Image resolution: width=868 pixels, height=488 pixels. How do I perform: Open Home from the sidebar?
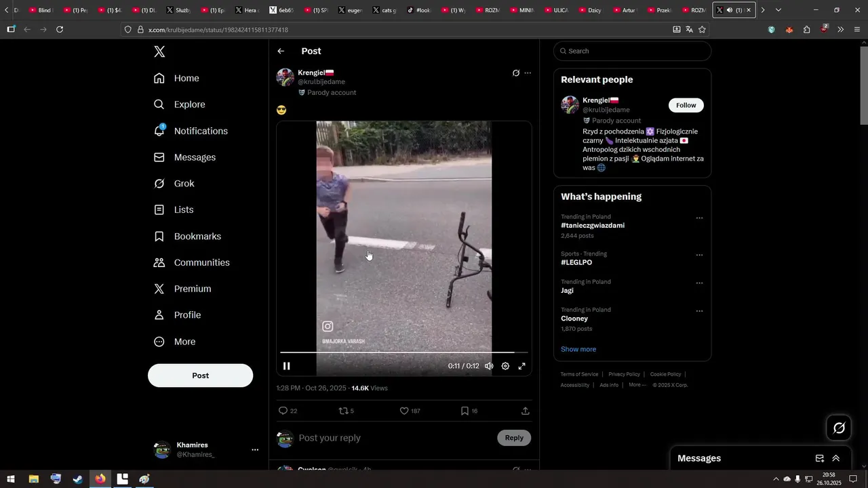point(176,78)
